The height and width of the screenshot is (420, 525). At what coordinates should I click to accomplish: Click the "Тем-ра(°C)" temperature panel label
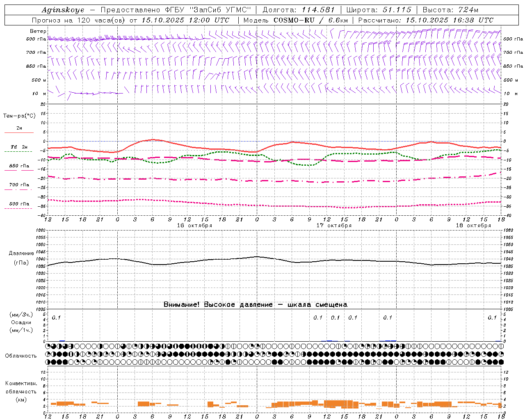pos(19,116)
